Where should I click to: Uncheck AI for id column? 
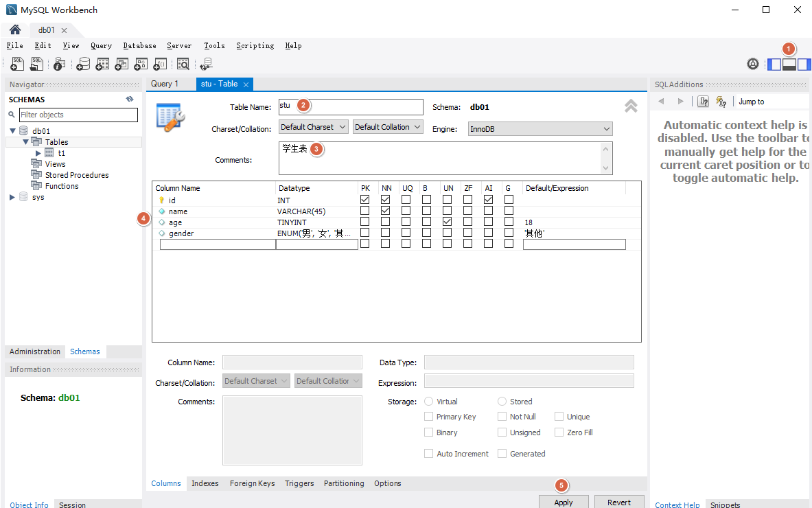click(488, 199)
